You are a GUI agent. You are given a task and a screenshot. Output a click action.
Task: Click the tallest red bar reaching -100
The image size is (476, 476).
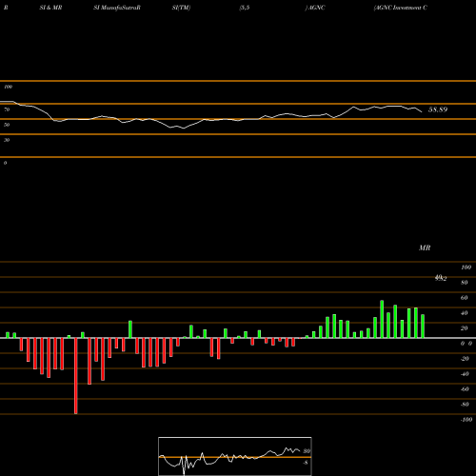(x=76, y=376)
